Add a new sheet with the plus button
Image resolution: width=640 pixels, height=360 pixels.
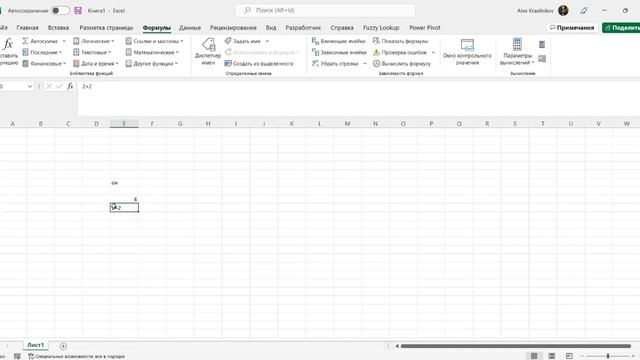pyautogui.click(x=63, y=346)
